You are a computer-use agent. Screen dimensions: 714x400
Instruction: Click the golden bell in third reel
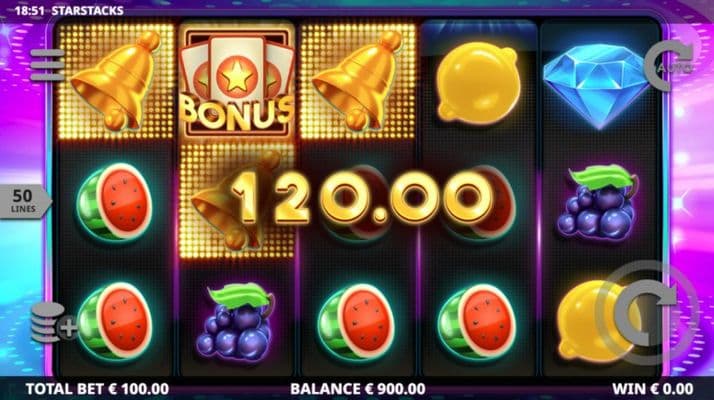(357, 81)
